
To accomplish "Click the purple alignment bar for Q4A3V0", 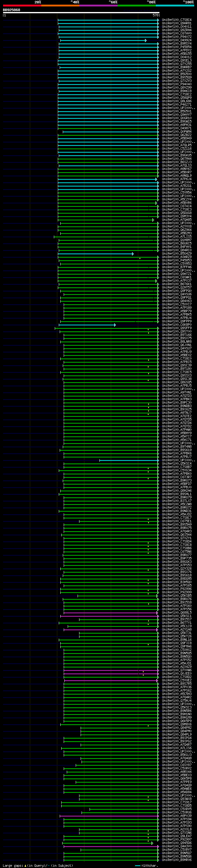I will point(111,846).
